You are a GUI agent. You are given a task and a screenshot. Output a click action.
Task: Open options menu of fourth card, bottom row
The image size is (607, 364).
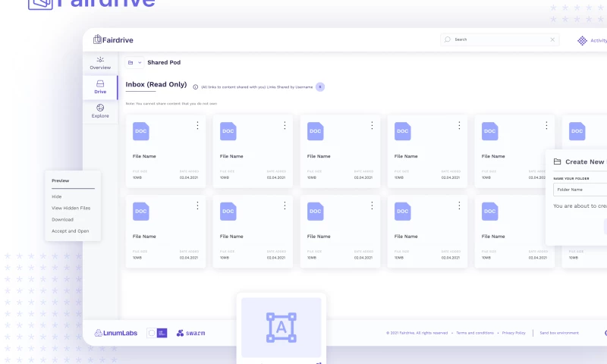click(x=459, y=206)
